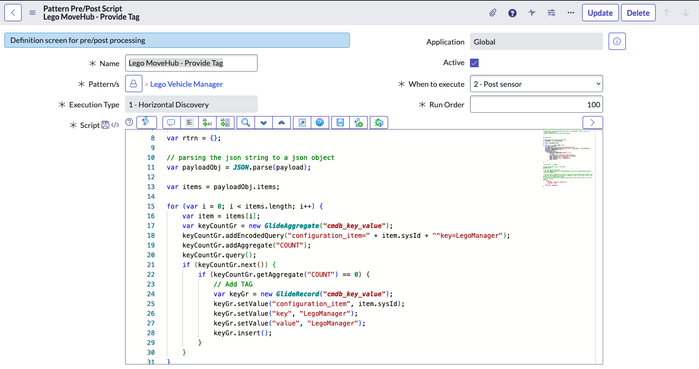
Task: Click find previous up chevron
Action: 281,123
